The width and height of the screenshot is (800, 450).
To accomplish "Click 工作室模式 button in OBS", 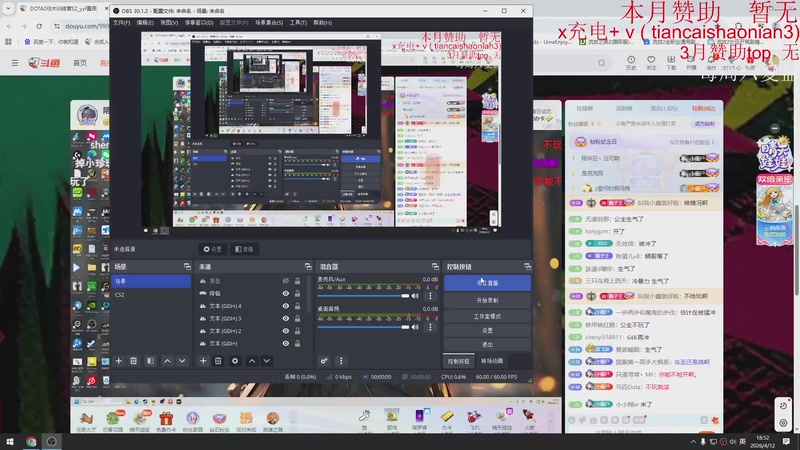I will coord(487,316).
